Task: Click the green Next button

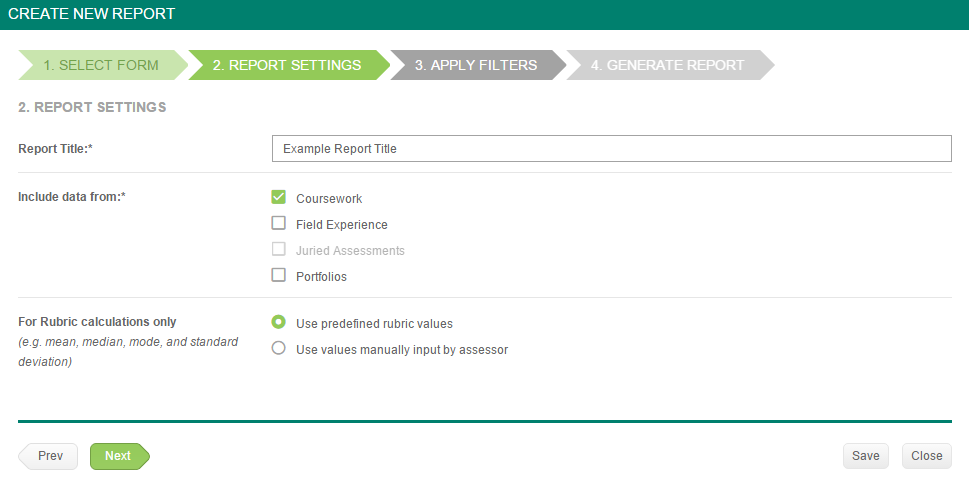Action: [x=120, y=456]
